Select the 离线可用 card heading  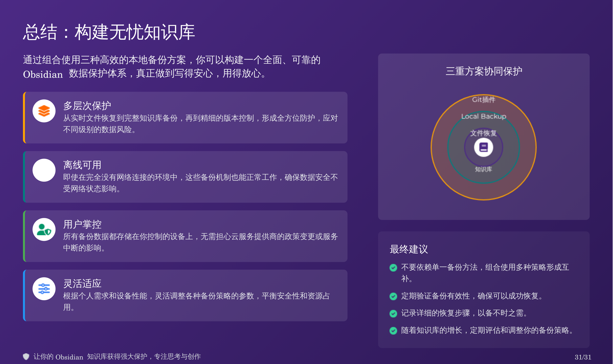(82, 165)
